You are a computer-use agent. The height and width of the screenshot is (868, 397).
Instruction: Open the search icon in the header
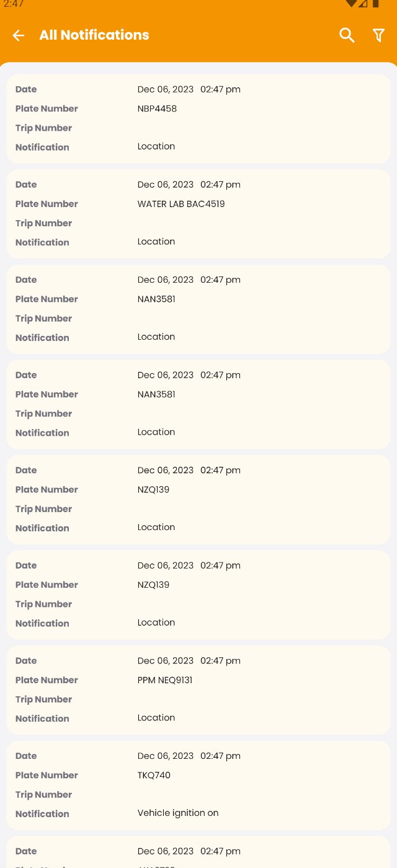tap(347, 35)
